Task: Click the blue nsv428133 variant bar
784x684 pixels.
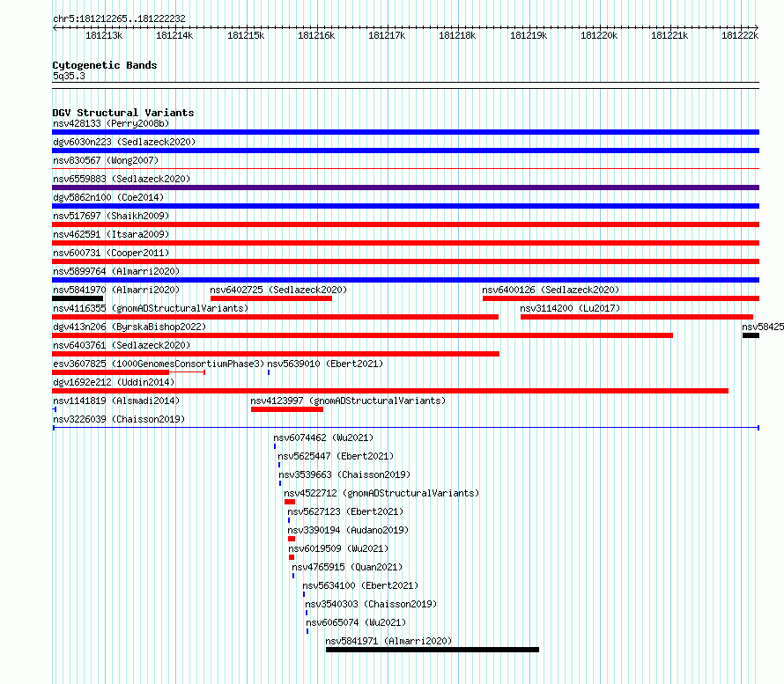Action: pyautogui.click(x=405, y=132)
